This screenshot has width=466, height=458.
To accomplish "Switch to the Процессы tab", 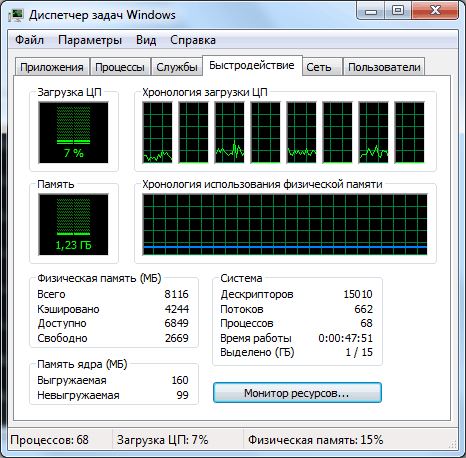I will point(120,67).
